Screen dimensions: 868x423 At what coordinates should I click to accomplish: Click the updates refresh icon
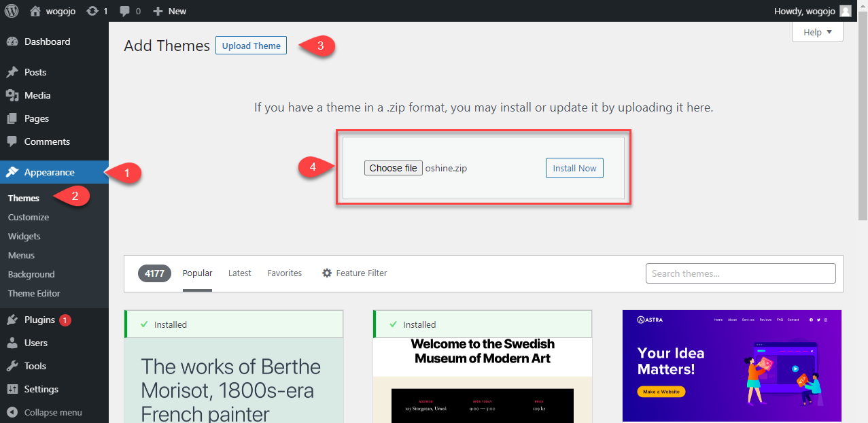[92, 11]
